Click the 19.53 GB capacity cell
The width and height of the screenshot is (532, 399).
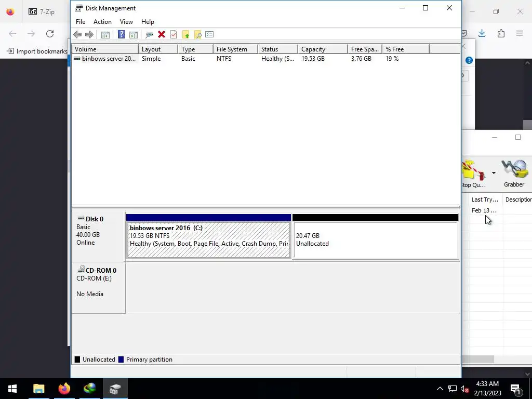click(x=313, y=59)
